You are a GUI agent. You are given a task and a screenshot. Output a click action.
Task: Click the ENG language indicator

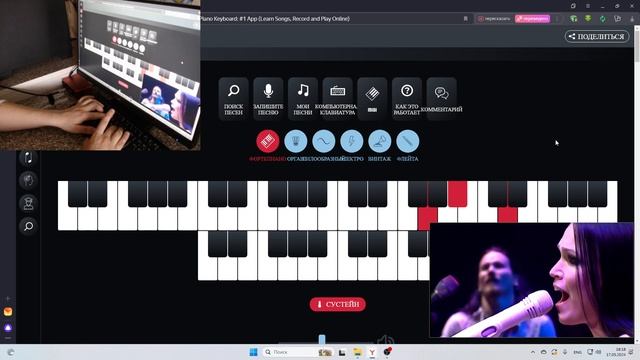click(578, 352)
